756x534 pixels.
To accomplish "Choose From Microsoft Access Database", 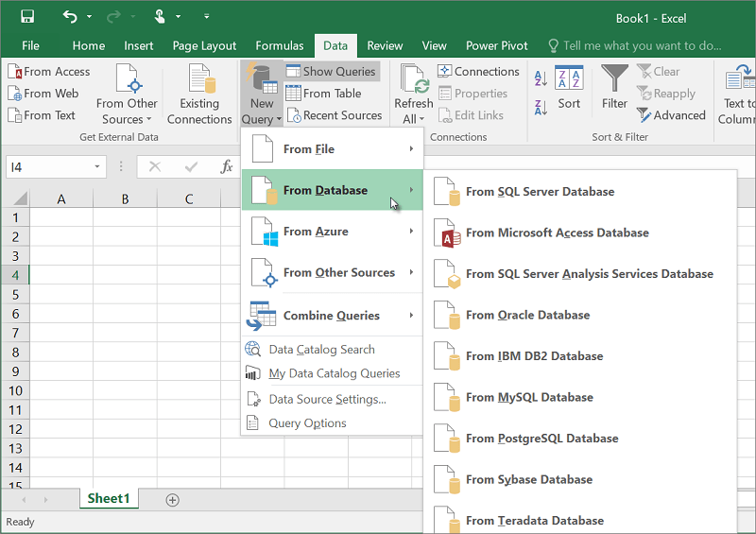I will click(x=557, y=233).
